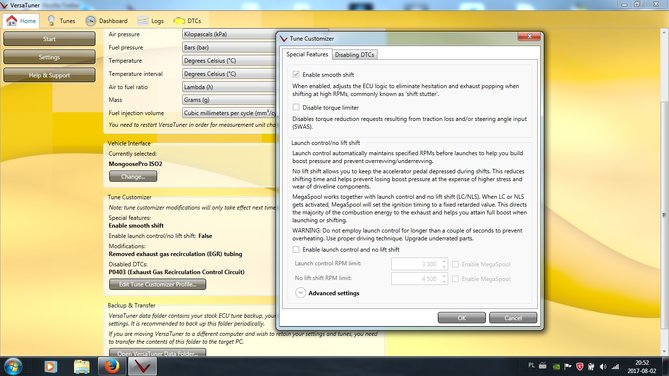Click the taskbar clock
The image size is (669, 376).
[x=642, y=367]
